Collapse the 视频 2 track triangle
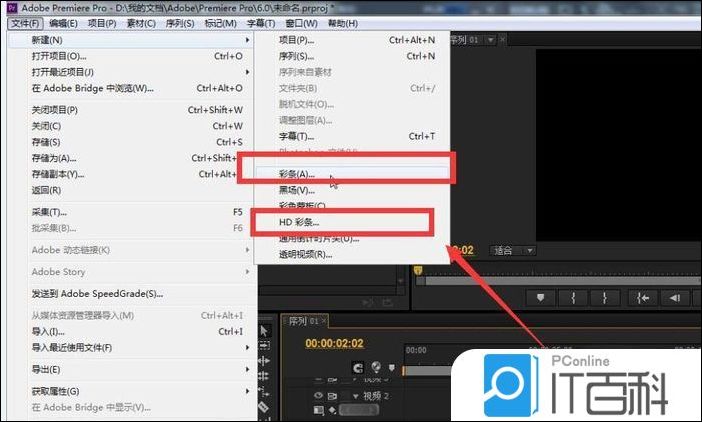Image resolution: width=702 pixels, height=422 pixels. coord(355,396)
